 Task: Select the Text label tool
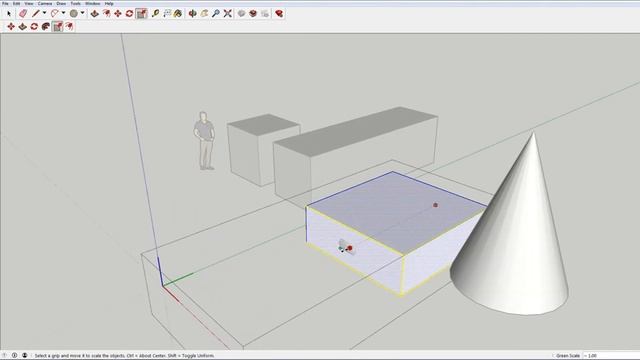pyautogui.click(x=167, y=13)
